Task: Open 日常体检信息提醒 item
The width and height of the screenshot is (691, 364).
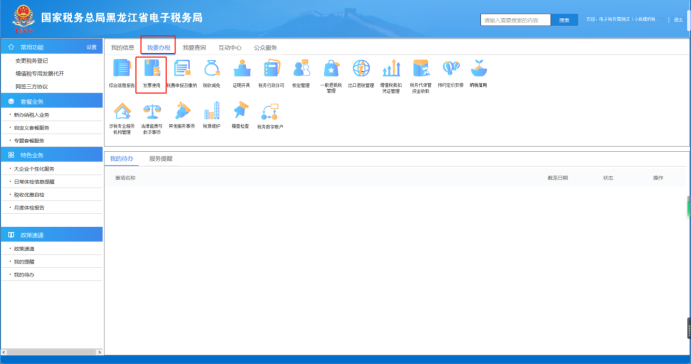Action: coord(34,182)
